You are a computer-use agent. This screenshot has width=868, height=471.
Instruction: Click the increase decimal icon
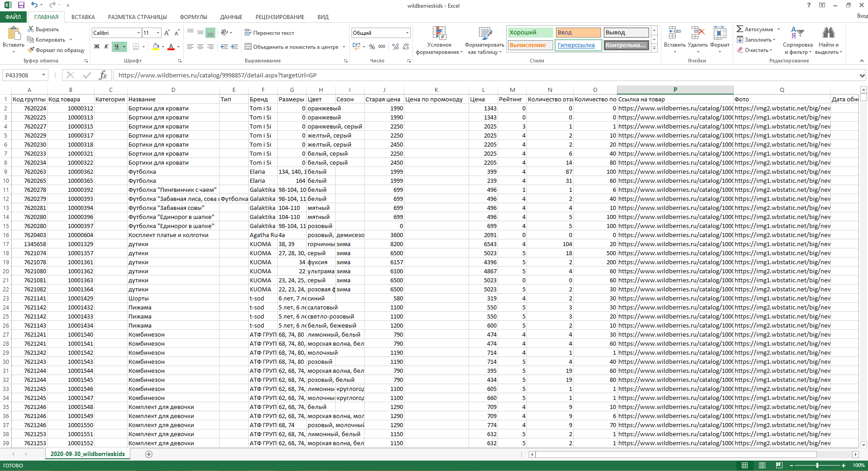[396, 47]
